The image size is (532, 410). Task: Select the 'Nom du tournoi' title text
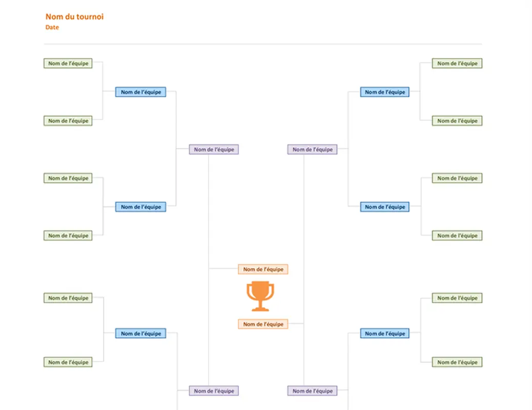74,17
